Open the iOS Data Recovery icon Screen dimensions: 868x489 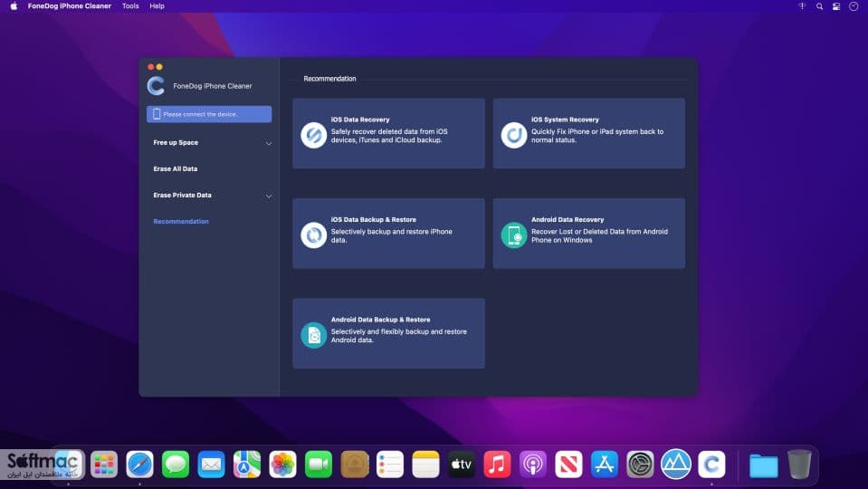pyautogui.click(x=313, y=135)
